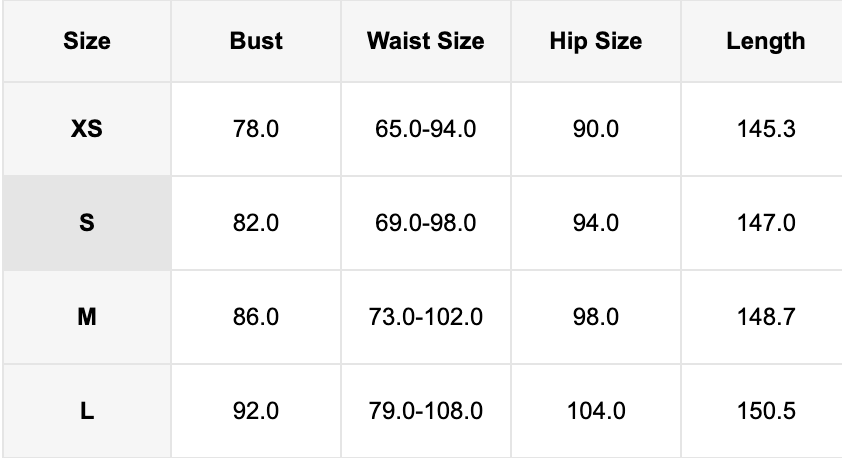Select waist range 65.0-94.0
Viewport: 844px width, 458px height.
click(x=425, y=129)
